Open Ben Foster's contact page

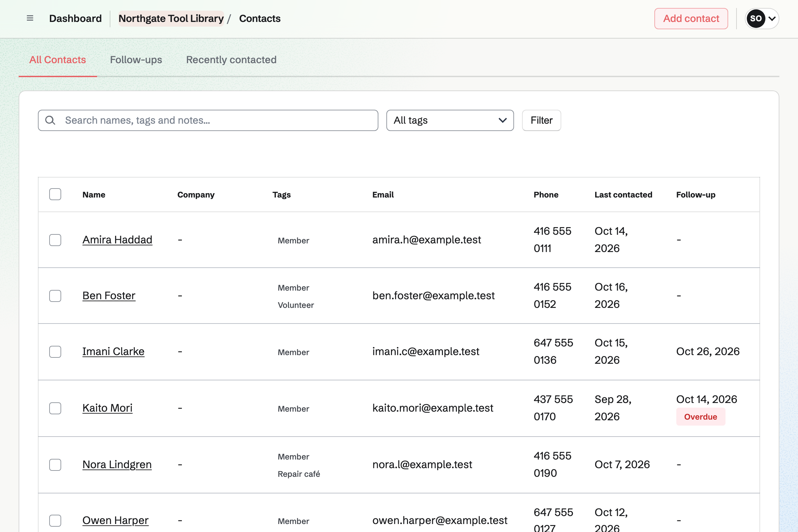pos(109,296)
